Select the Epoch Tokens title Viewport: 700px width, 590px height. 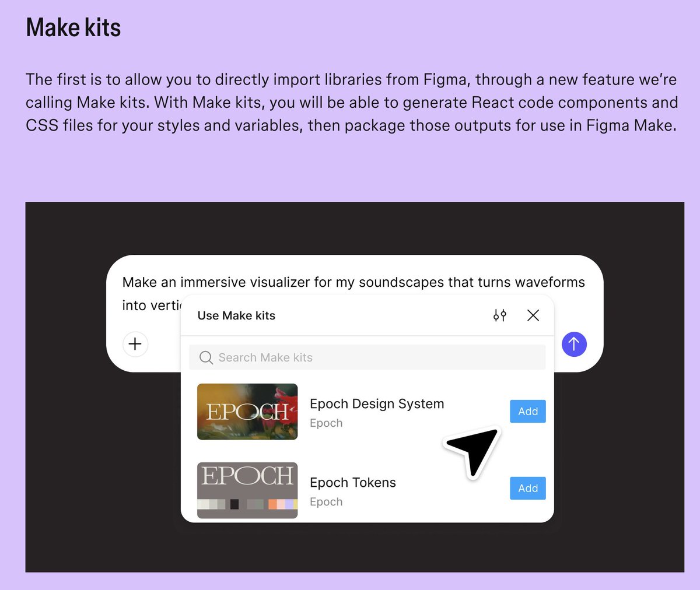(x=353, y=483)
